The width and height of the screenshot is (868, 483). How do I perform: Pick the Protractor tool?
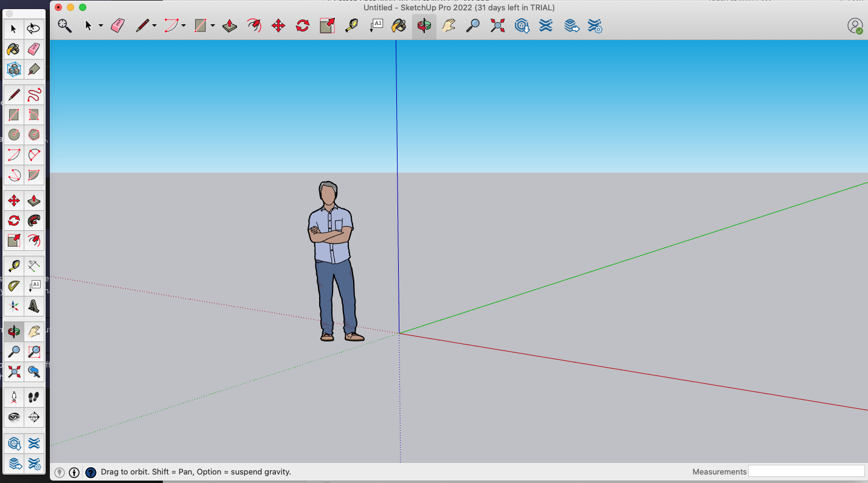(14, 286)
